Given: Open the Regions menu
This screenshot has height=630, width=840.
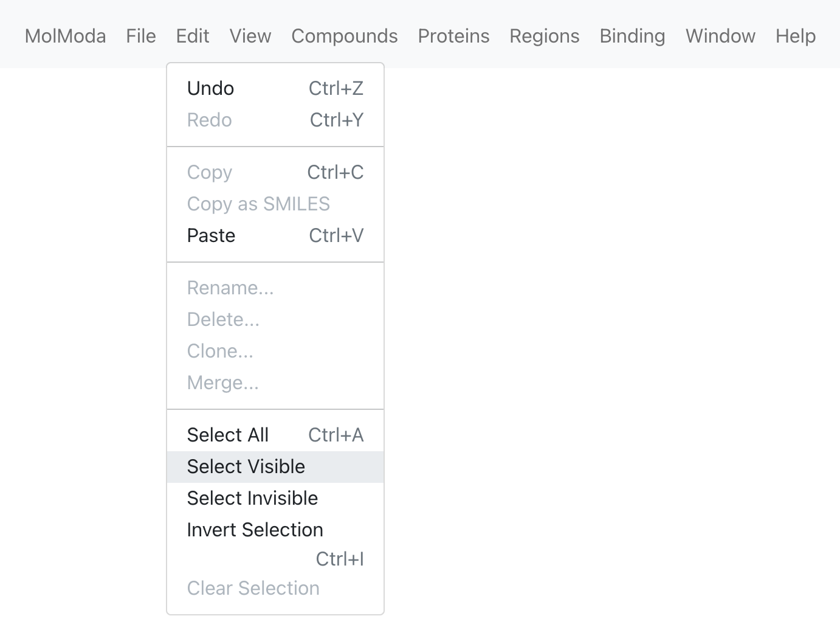Looking at the screenshot, I should (545, 36).
